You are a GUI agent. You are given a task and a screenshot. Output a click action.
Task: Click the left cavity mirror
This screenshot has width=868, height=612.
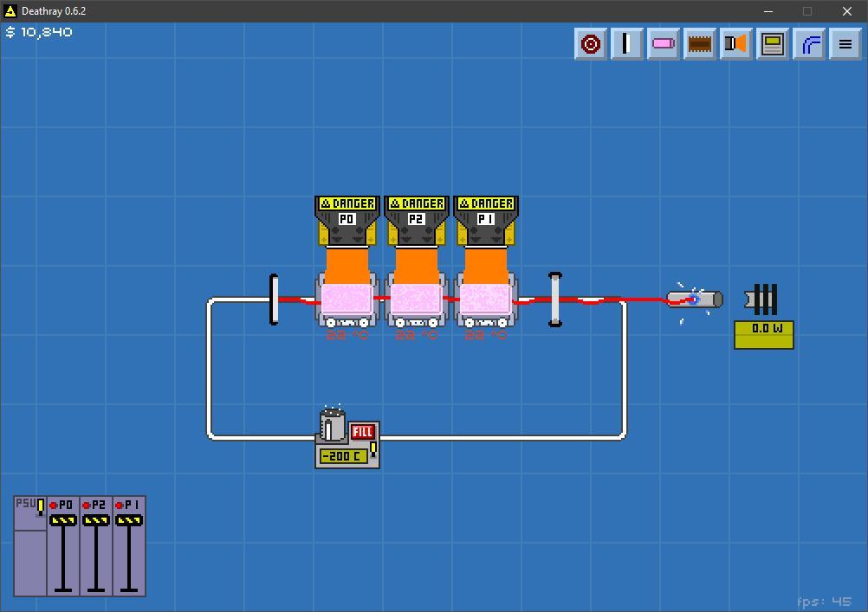[274, 300]
